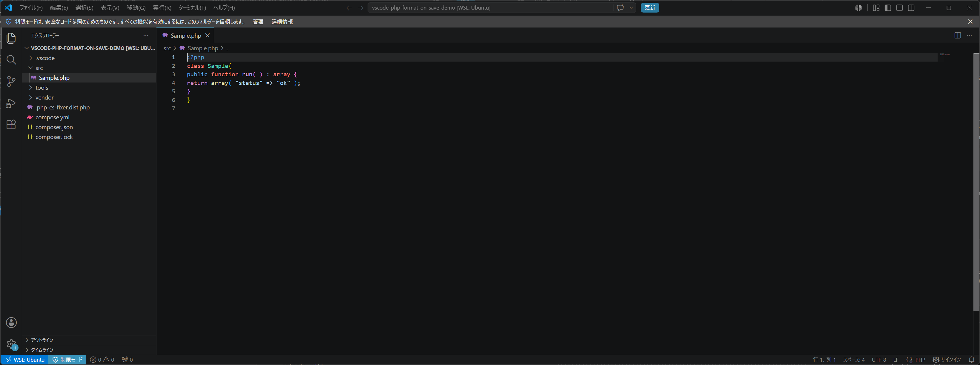
Task: Click the 更新 button
Action: [x=650, y=7]
